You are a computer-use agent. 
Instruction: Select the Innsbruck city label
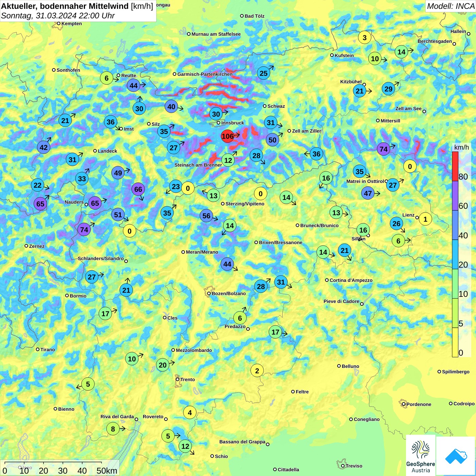click(x=233, y=123)
